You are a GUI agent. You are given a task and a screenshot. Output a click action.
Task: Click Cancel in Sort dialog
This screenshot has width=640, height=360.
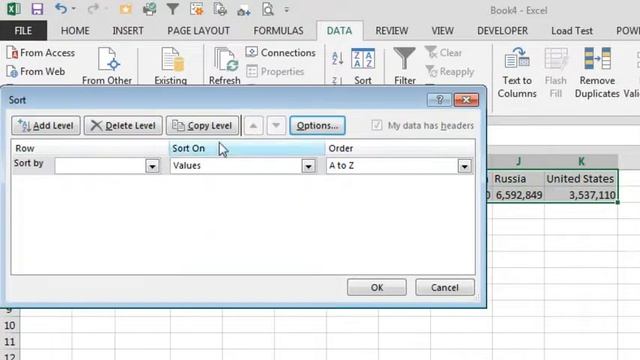[x=445, y=287]
